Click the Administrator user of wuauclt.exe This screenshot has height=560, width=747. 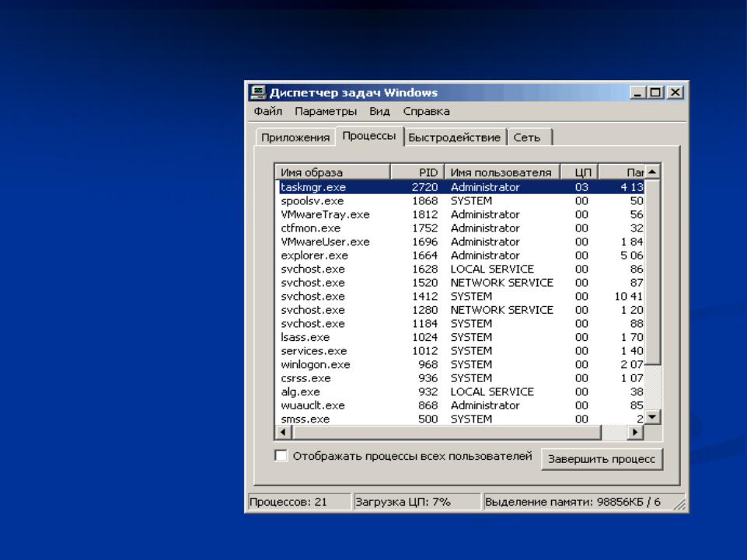coord(485,405)
